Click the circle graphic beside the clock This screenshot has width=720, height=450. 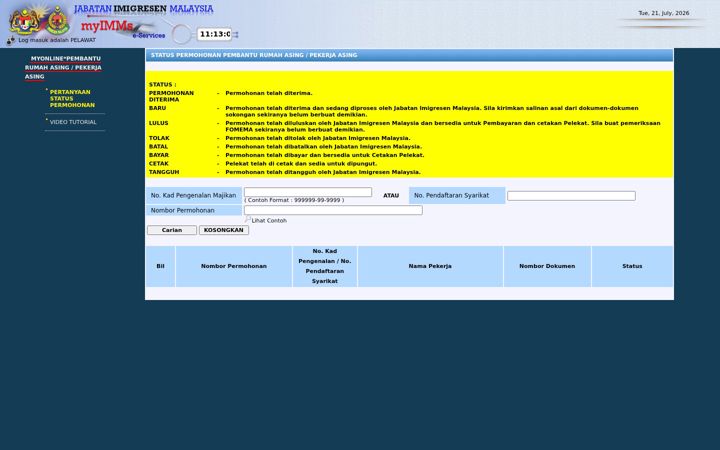pyautogui.click(x=182, y=34)
